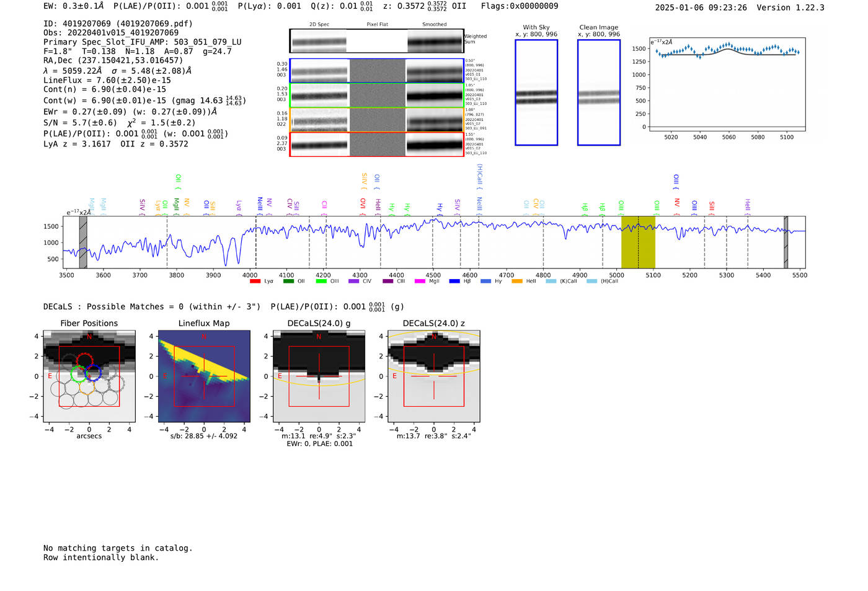Click the "Flags:0x00000009" header text
The height and width of the screenshot is (591, 868).
pos(520,6)
